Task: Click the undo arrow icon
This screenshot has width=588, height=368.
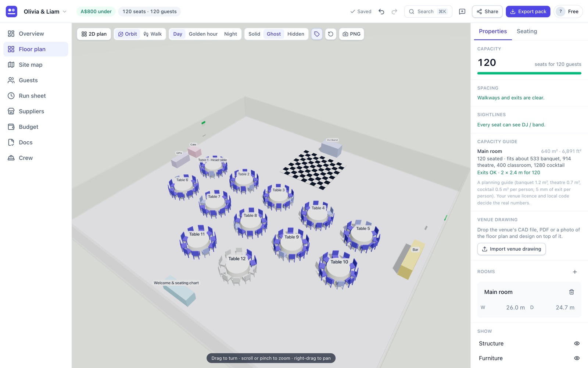Action: click(381, 11)
